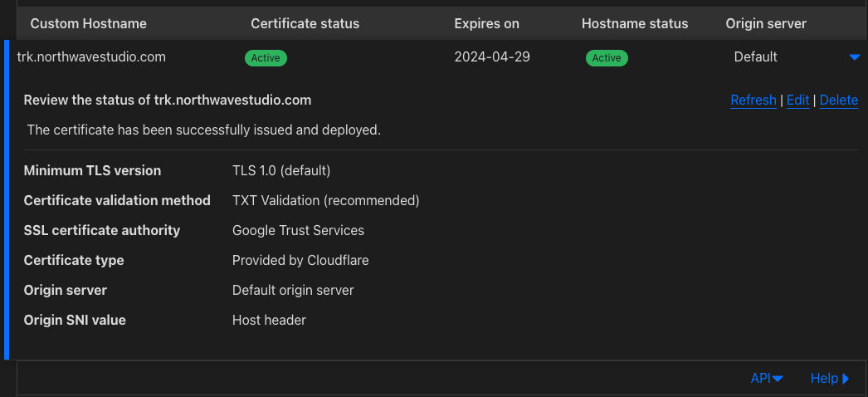Click the Host header value
Image resolution: width=868 pixels, height=397 pixels.
(x=269, y=320)
